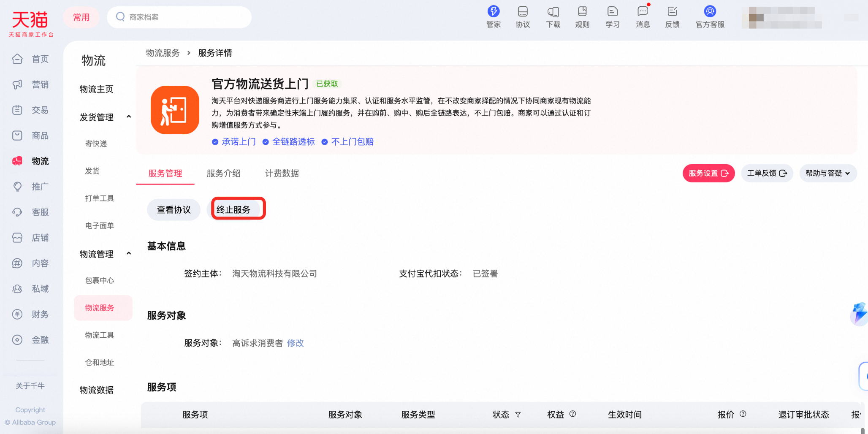Click the 官方物流送货上门 service logo
Viewport: 868px width, 434px height.
[x=175, y=110]
